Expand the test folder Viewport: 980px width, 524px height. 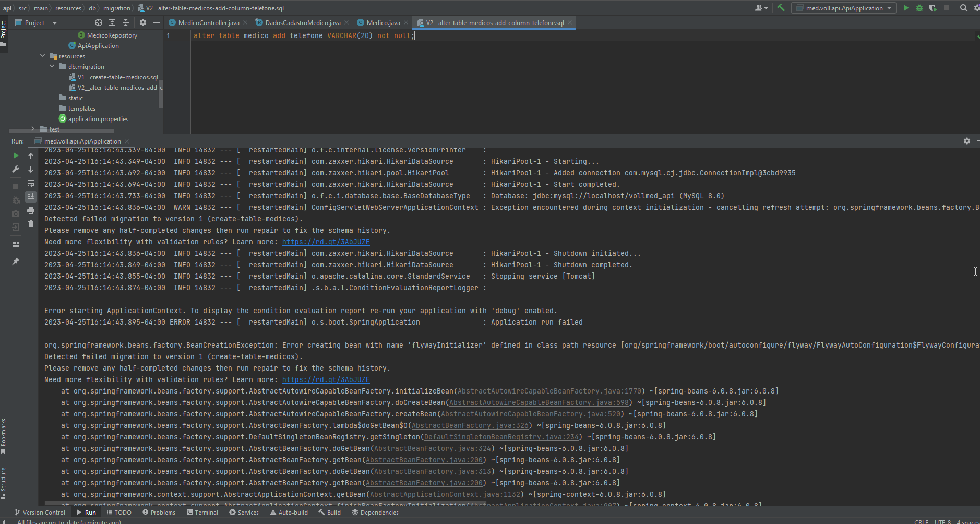pyautogui.click(x=33, y=128)
